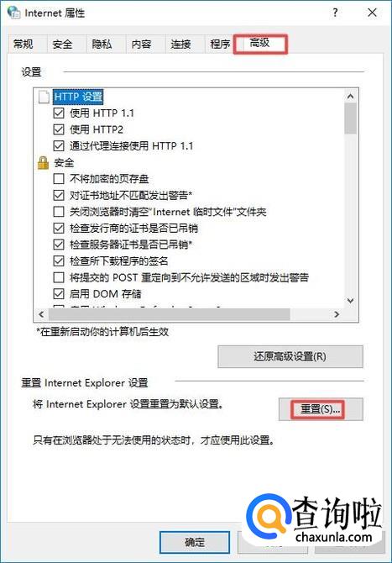The width and height of the screenshot is (392, 563).
Task: Select the HTTP 设置 page icon
Action: [x=44, y=97]
